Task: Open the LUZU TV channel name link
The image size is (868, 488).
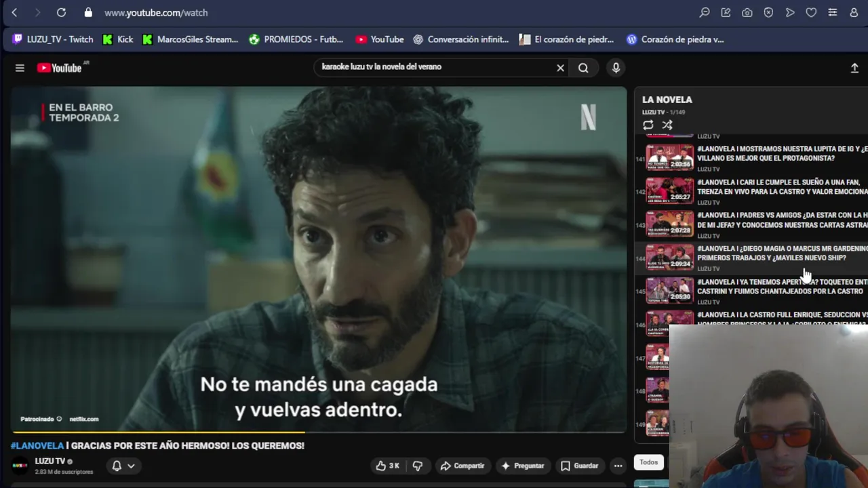Action: pos(50,461)
